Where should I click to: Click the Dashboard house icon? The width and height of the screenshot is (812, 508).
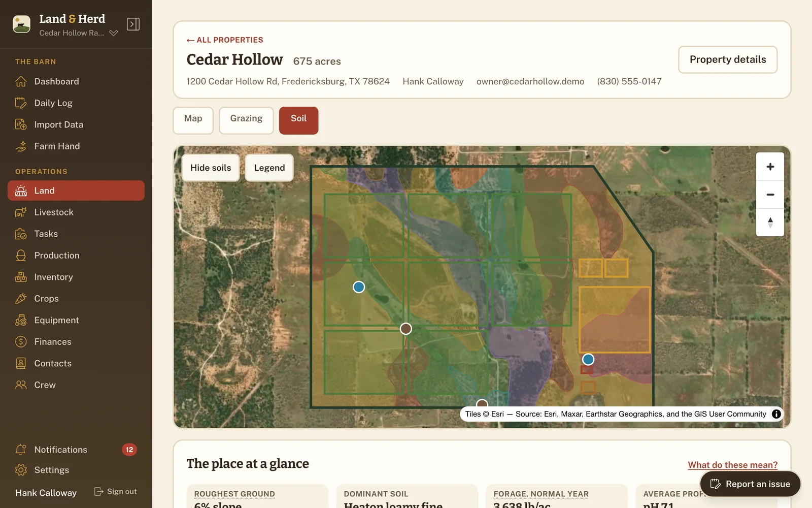[21, 81]
